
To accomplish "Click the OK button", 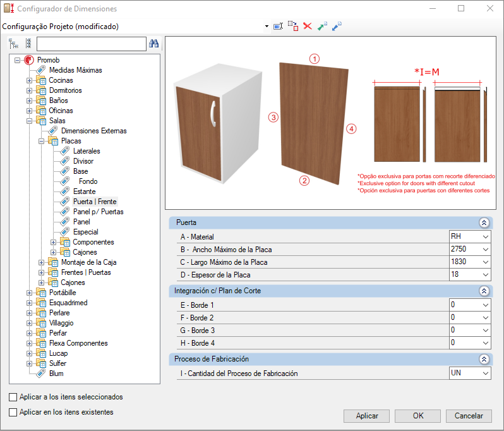I will (x=418, y=416).
